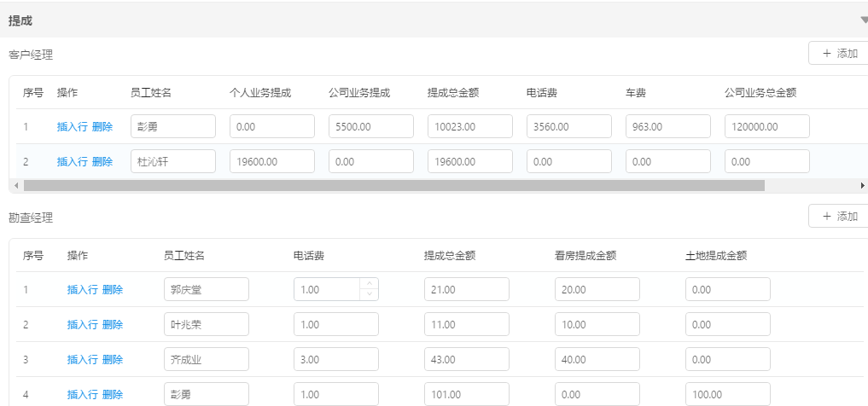Screen dimensions: 868x406
Task: Click 删除 for 叶兆荣 row
Action: (113, 324)
